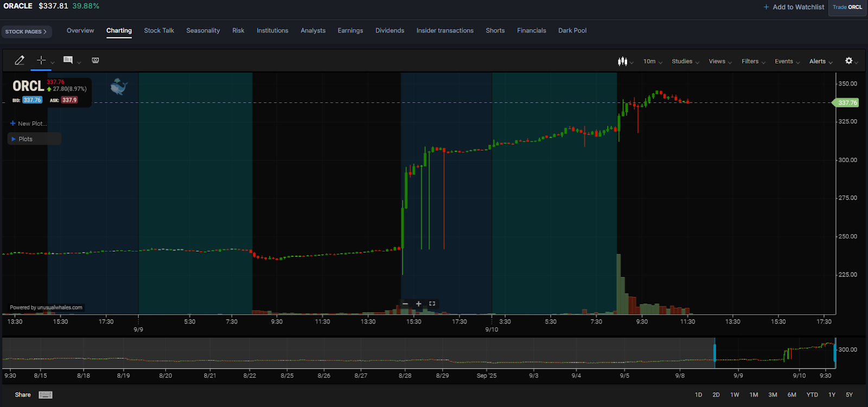The width and height of the screenshot is (868, 407).
Task: Set range to 1Y
Action: [832, 395]
